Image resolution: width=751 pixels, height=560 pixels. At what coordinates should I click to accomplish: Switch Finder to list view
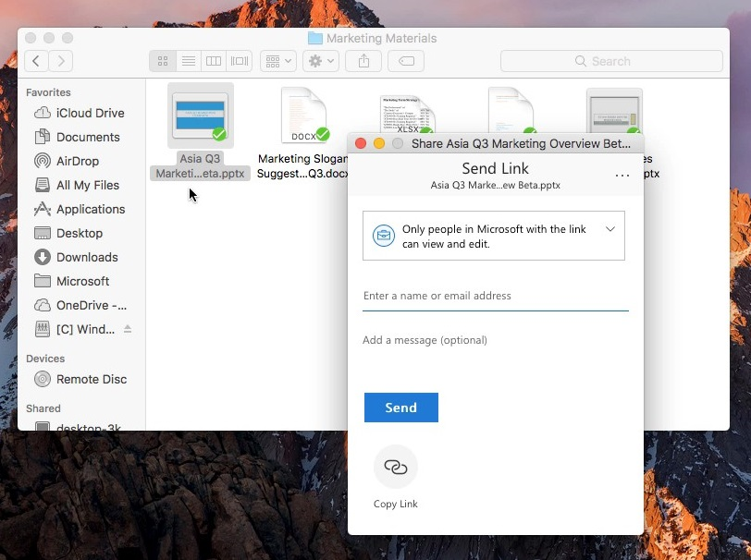[188, 61]
